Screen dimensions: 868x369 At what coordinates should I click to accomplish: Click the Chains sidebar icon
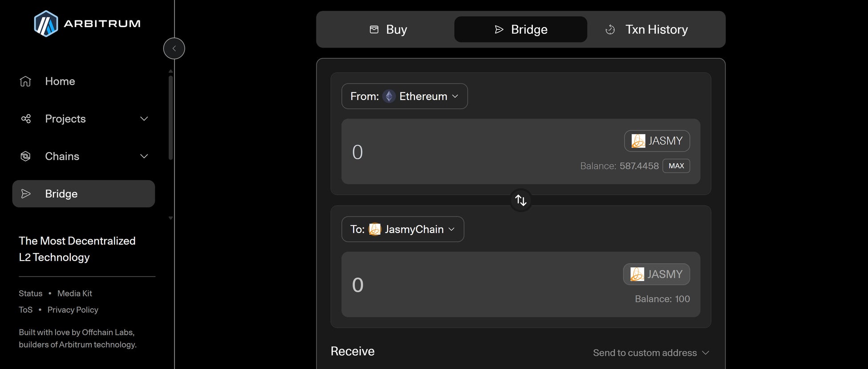[x=26, y=156]
